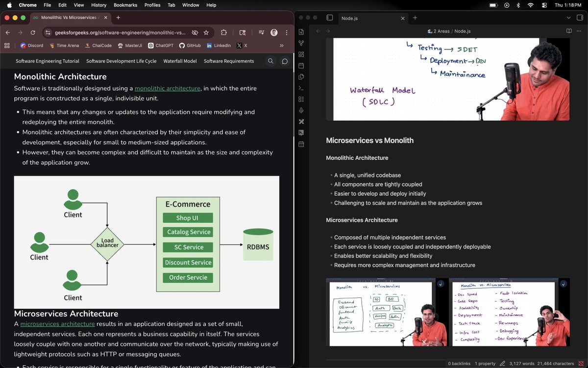Open Software Development Life Cycle nav link
Viewport: 588px width, 368px height.
[122, 61]
